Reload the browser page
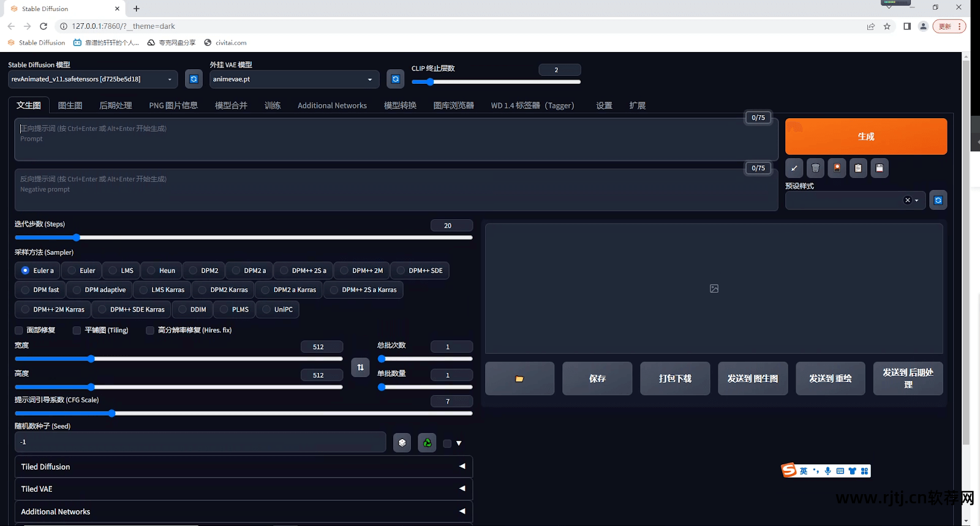 pyautogui.click(x=43, y=26)
